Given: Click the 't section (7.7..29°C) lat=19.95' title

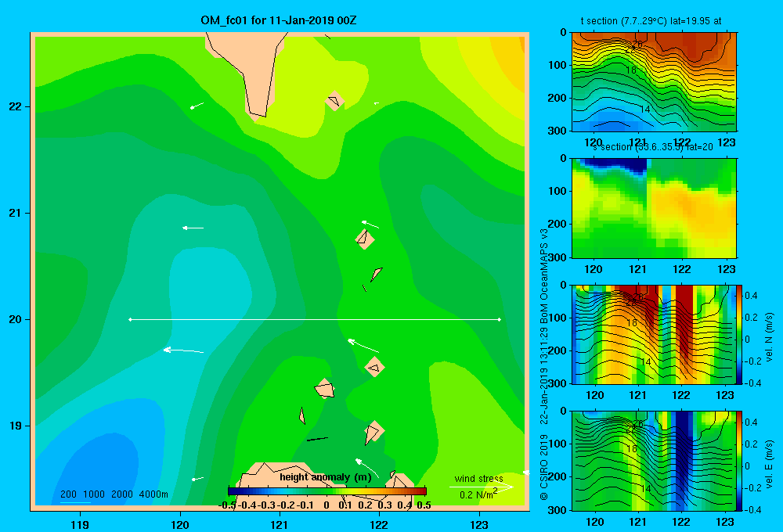Looking at the screenshot, I should coord(651,21).
